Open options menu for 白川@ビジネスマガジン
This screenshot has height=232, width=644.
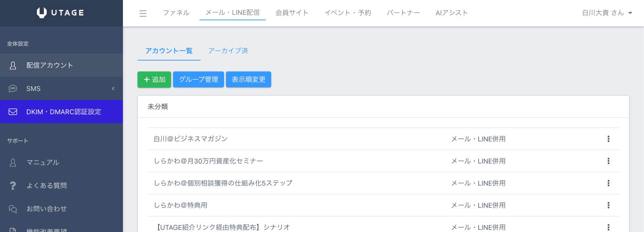608,139
